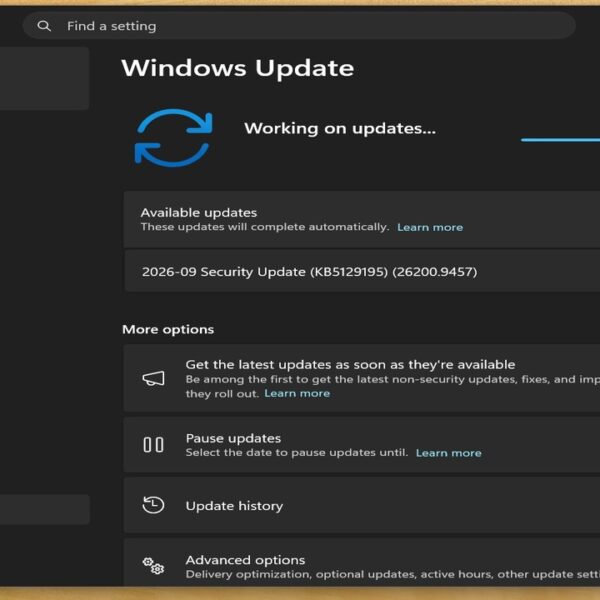Click the Windows Update page heading
The height and width of the screenshot is (600, 600).
click(x=238, y=68)
